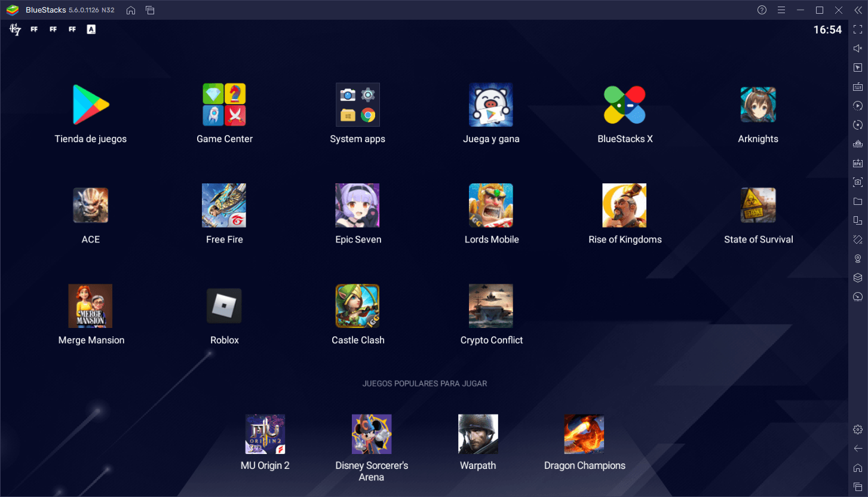Take a screenshot with the camera icon

tap(858, 182)
